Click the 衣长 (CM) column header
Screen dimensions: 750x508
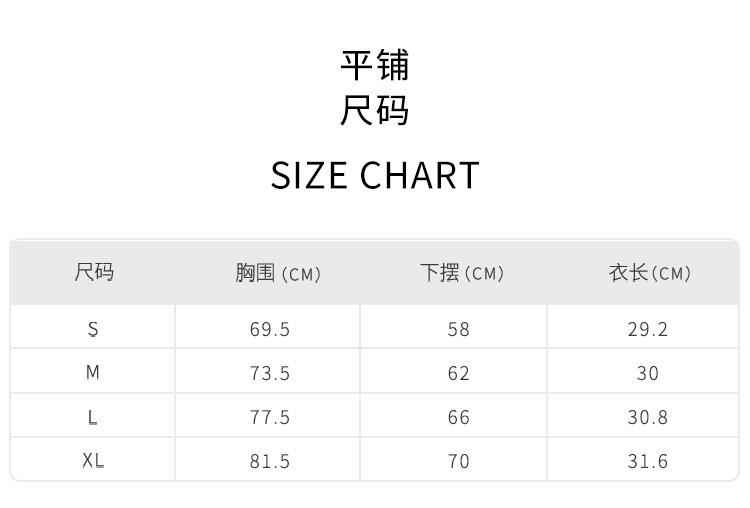[x=649, y=273]
